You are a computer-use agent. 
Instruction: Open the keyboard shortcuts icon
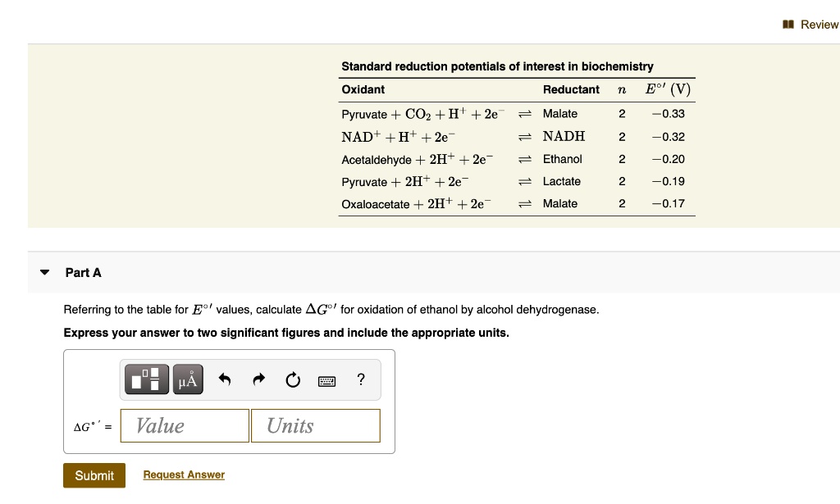pos(326,379)
